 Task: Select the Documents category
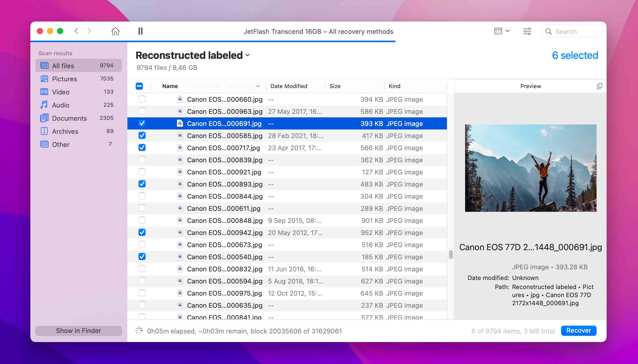[x=79, y=118]
